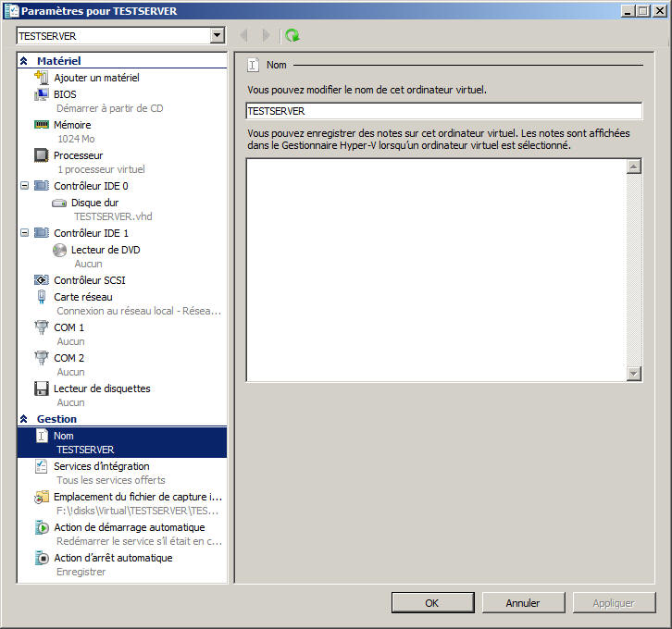The height and width of the screenshot is (629, 672).
Task: Click the Disque dur drive icon
Action: pos(59,203)
